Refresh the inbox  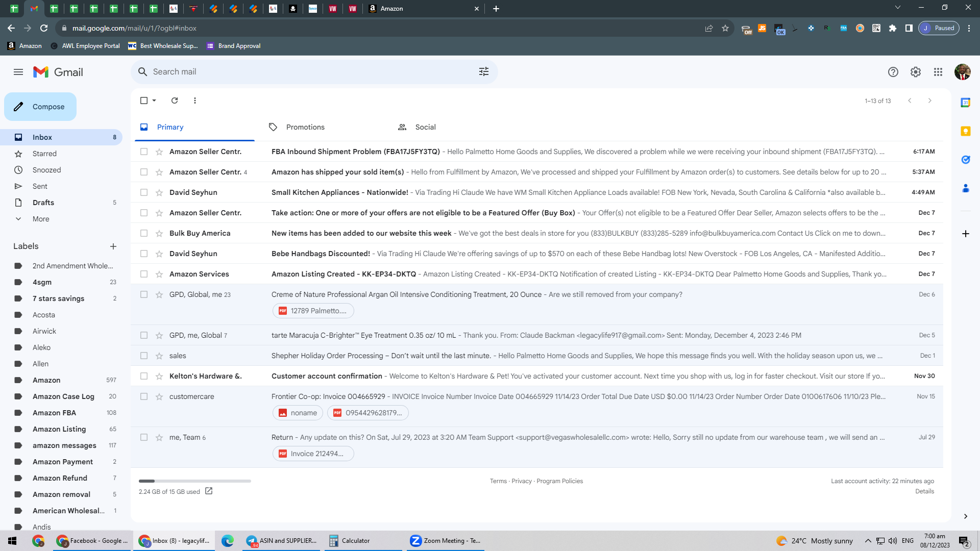pyautogui.click(x=175, y=101)
